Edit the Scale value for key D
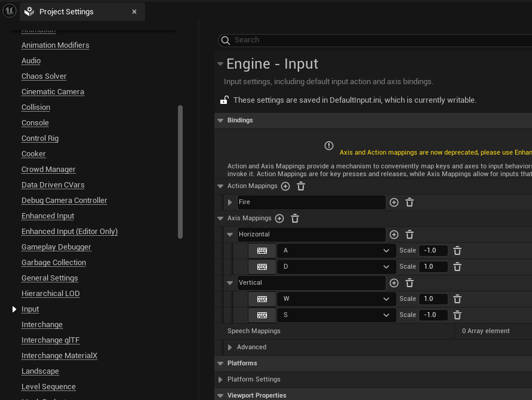The height and width of the screenshot is (400, 532). tap(433, 267)
